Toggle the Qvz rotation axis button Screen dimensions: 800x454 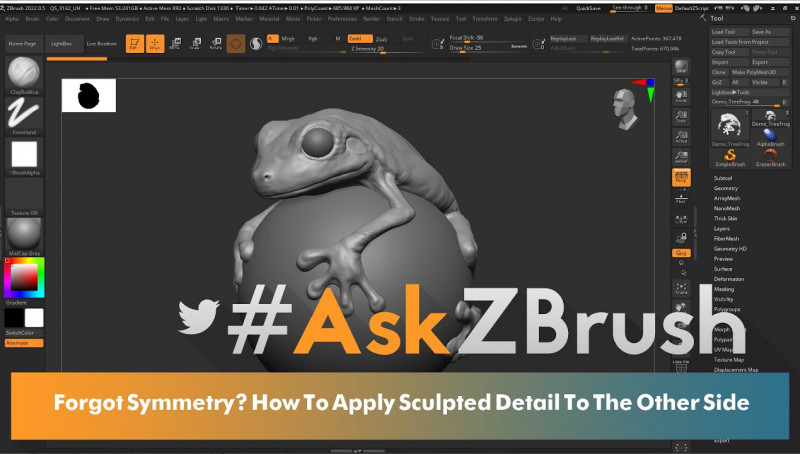(681, 253)
